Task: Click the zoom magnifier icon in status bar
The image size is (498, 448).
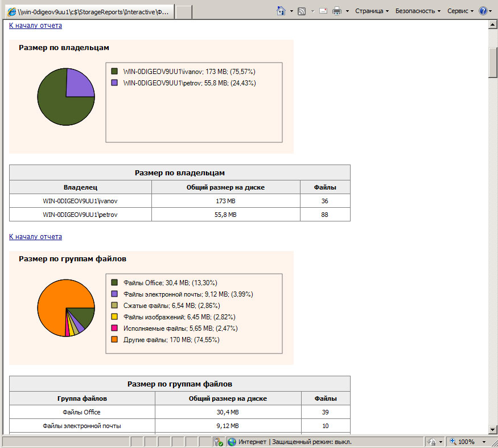Action: click(454, 442)
